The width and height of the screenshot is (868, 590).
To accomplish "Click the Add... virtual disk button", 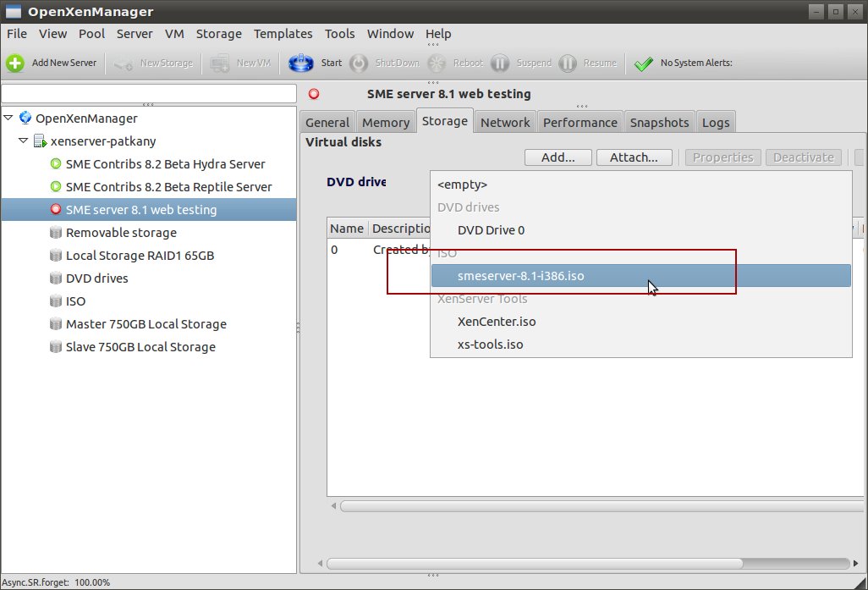I will pyautogui.click(x=558, y=157).
